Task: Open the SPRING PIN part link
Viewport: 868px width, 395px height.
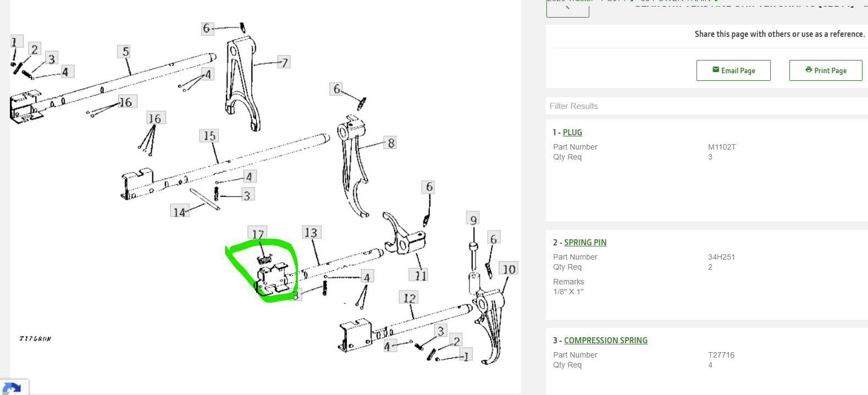Action: click(x=585, y=243)
